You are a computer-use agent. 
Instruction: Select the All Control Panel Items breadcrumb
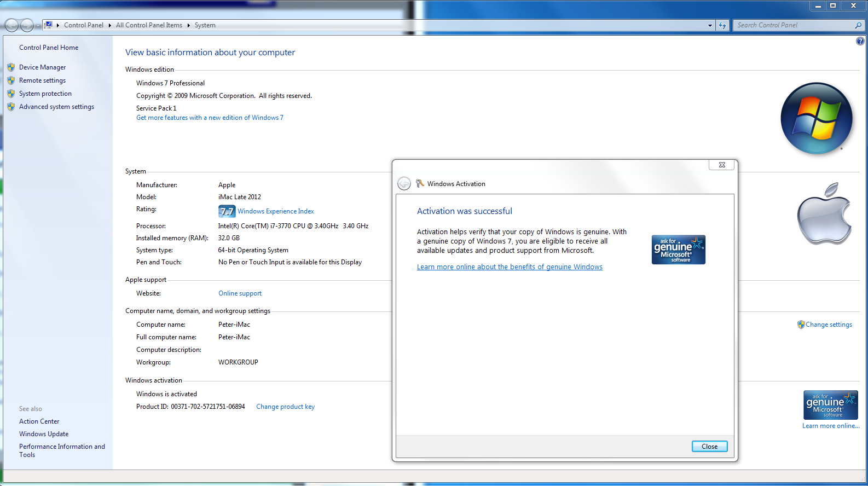[x=149, y=25]
